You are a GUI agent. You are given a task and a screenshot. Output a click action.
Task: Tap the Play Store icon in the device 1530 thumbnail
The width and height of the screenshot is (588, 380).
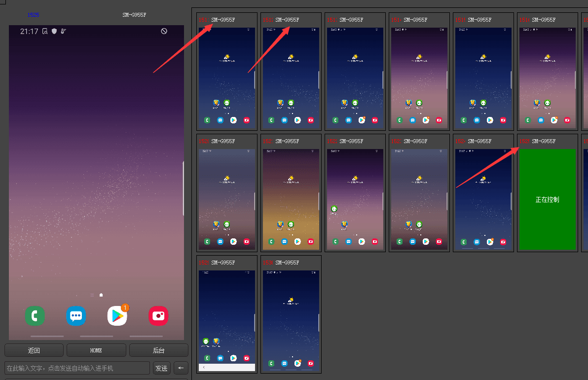click(x=298, y=363)
